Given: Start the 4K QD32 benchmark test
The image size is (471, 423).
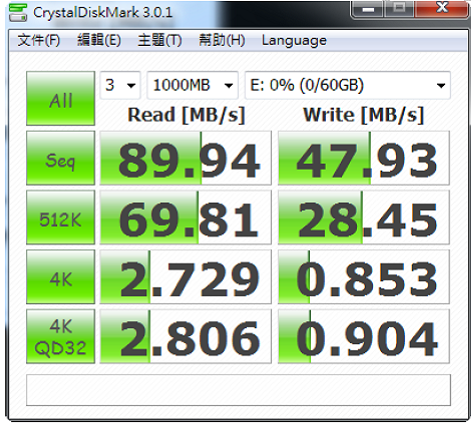Looking at the screenshot, I should [60, 336].
